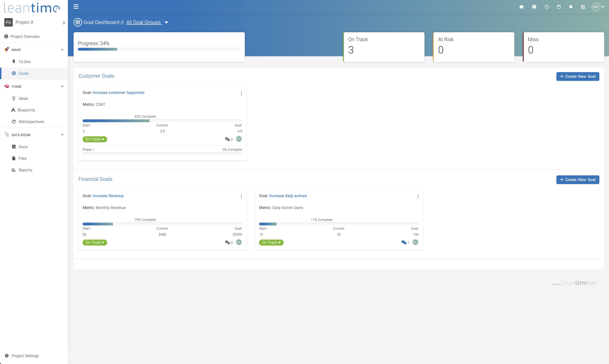Go to To-Dos in sidebar
Screen dimensions: 609x364
(x=24, y=62)
